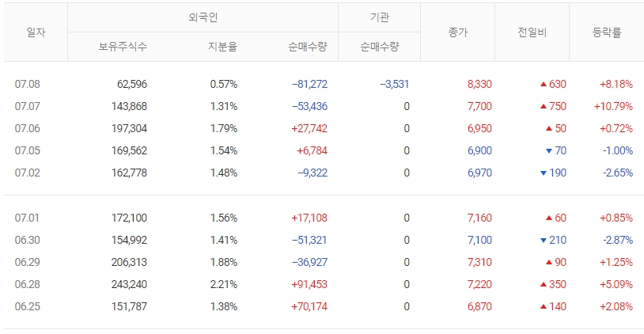Viewport: 644px width, 334px height.
Task: Click the 기관 group header
Action: click(x=379, y=17)
